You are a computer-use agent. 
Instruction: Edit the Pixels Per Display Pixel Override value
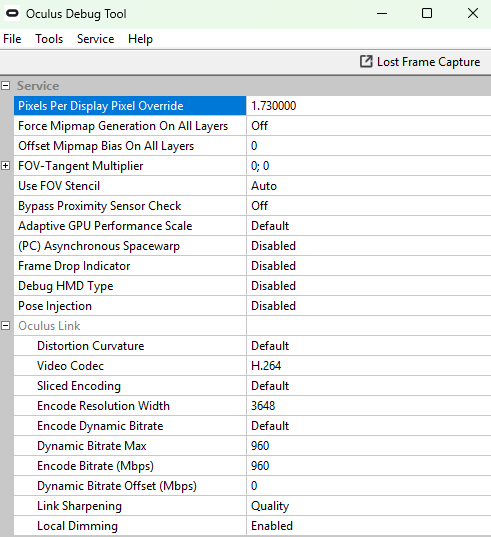(369, 106)
